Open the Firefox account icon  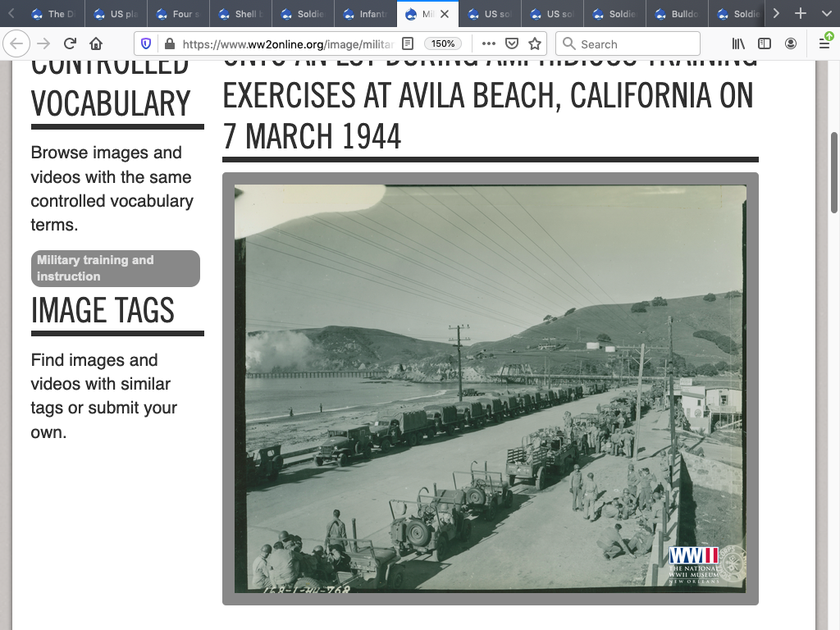(x=791, y=44)
